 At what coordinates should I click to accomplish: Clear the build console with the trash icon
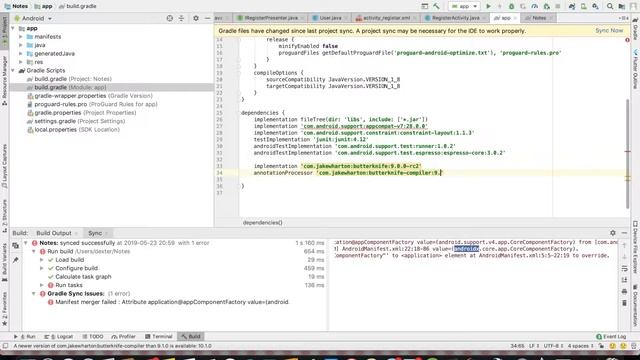click(624, 303)
